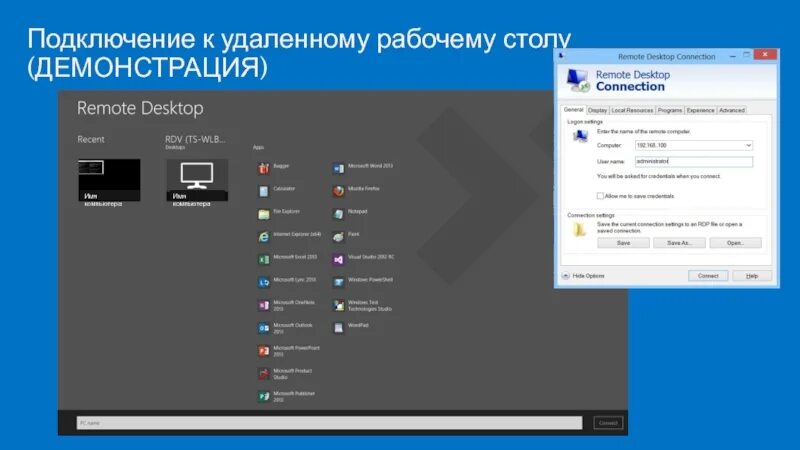Screen dimensions: 800x450
Task: Open Mozilla Firefox app icon
Action: pyautogui.click(x=338, y=191)
